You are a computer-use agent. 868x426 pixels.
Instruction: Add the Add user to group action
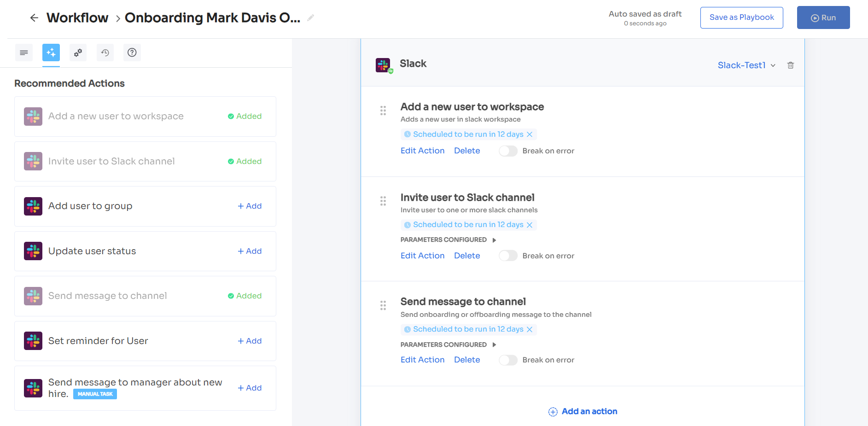coord(250,206)
